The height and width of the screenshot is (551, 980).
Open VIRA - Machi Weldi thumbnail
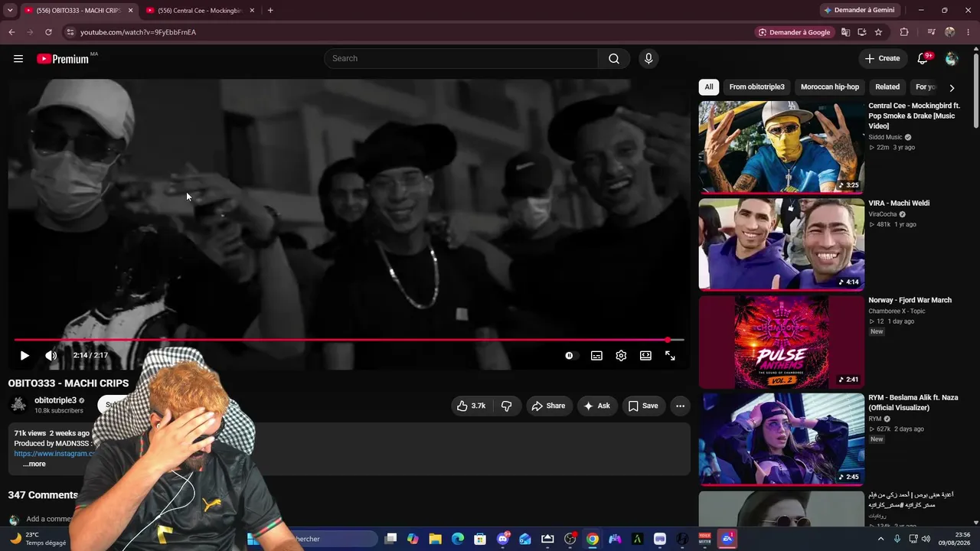click(x=782, y=245)
